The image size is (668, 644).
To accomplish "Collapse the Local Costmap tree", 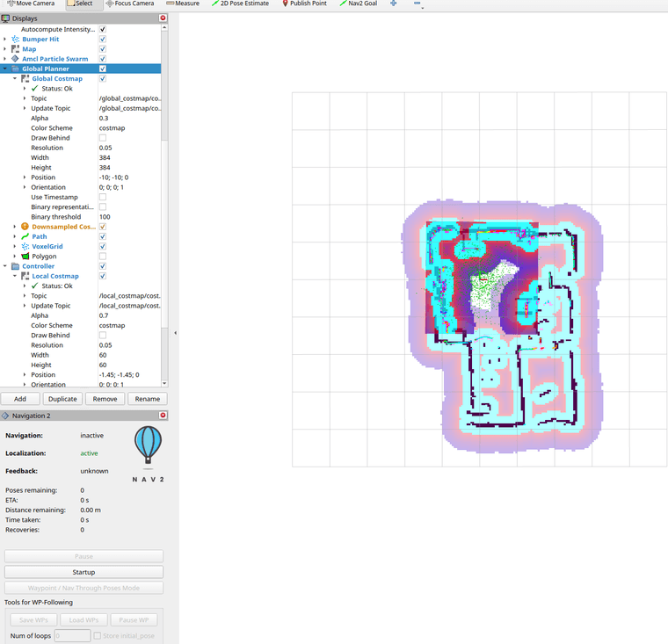I will pos(14,276).
